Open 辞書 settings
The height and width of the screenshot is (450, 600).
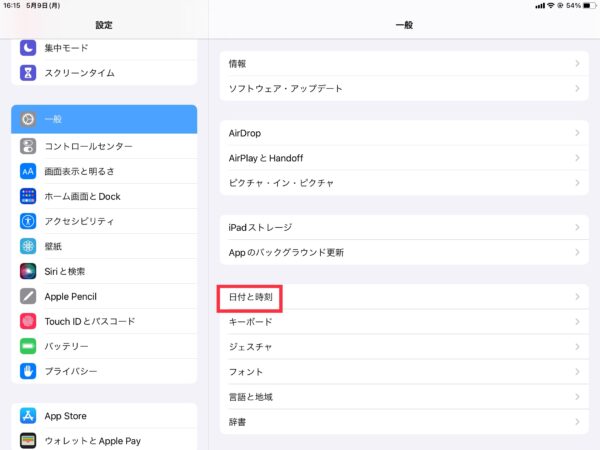(404, 422)
